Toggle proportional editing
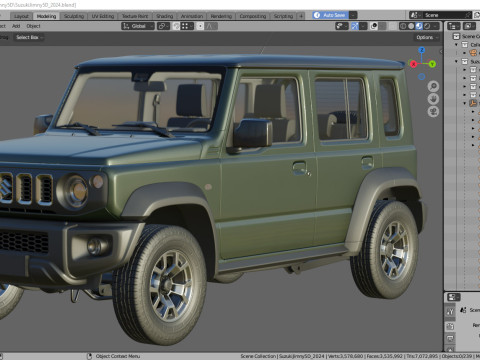 (x=200, y=26)
